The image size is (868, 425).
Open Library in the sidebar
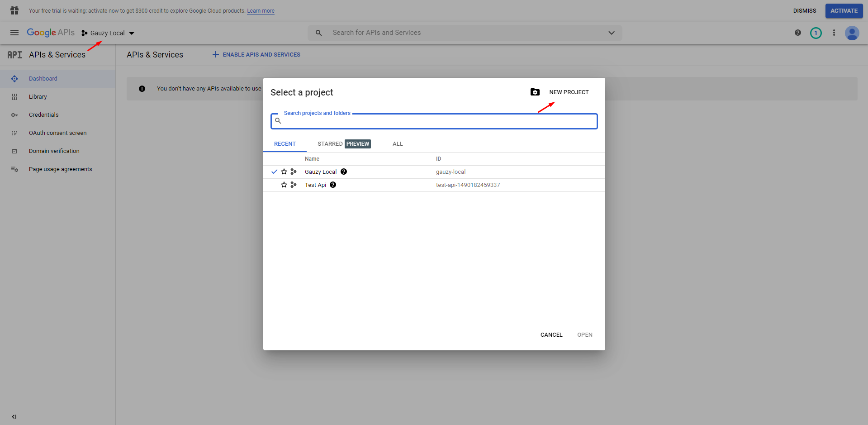[58, 97]
